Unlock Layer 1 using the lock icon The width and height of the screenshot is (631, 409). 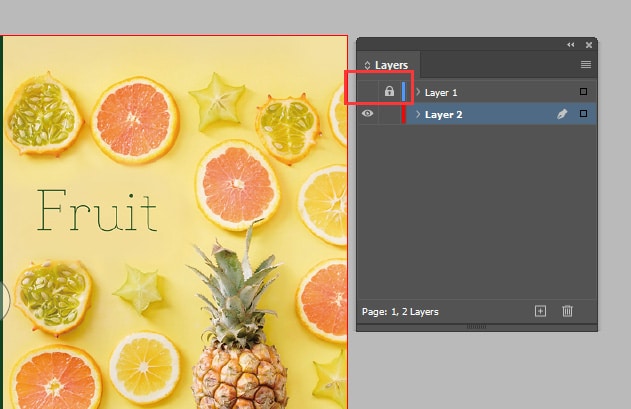[389, 91]
